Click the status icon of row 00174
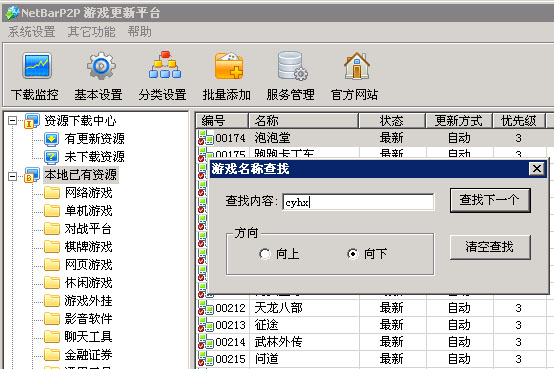This screenshot has width=554, height=369. click(x=206, y=138)
